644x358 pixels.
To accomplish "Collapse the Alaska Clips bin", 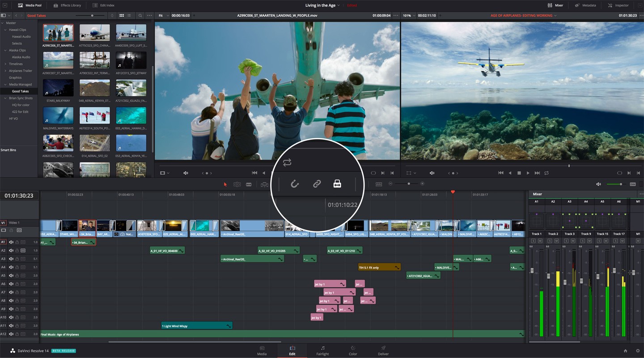I will pyautogui.click(x=5, y=51).
